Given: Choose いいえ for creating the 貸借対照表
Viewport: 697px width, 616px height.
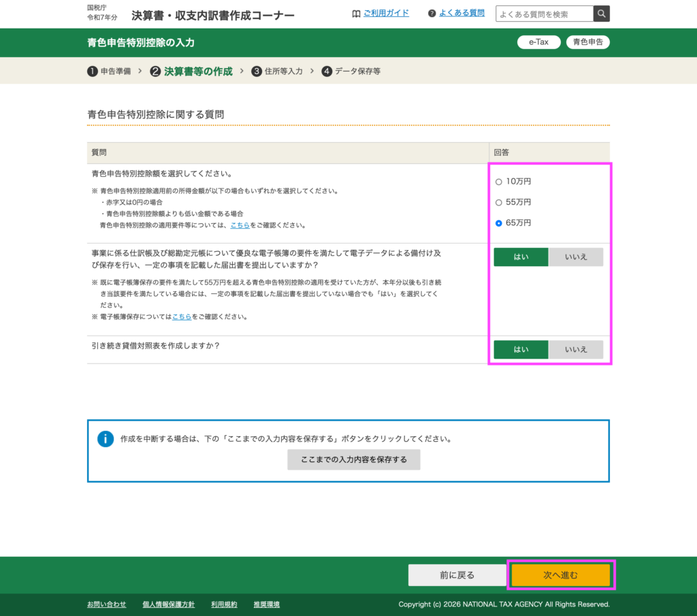Looking at the screenshot, I should [576, 349].
